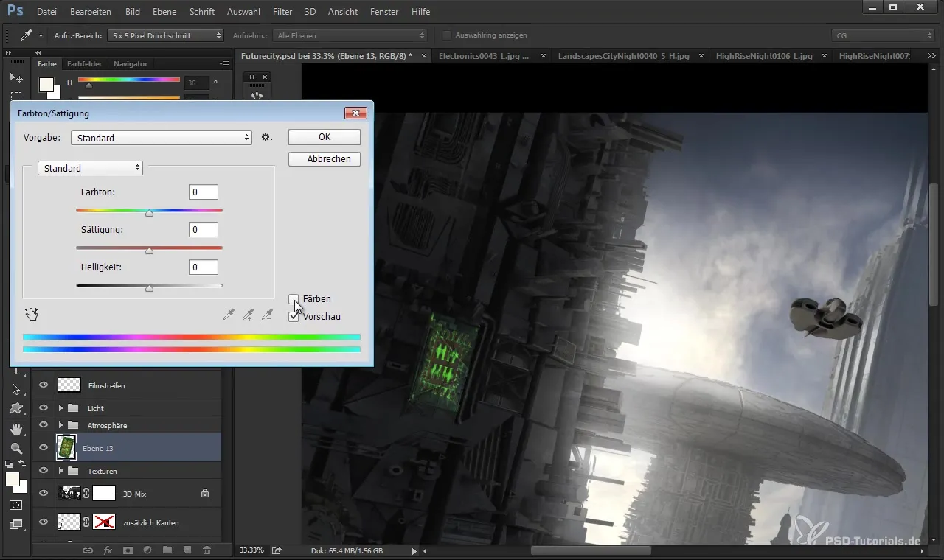944x560 pixels.
Task: Expand the Licht layer group
Action: [x=61, y=407]
